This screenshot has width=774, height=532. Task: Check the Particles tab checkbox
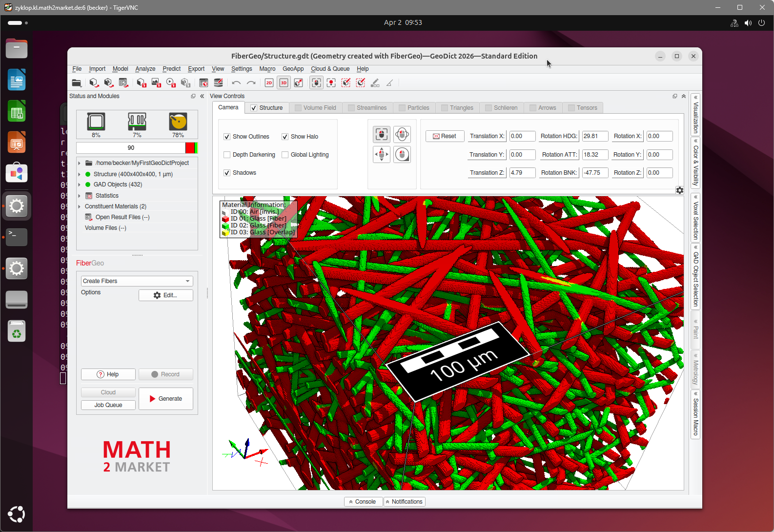[402, 108]
